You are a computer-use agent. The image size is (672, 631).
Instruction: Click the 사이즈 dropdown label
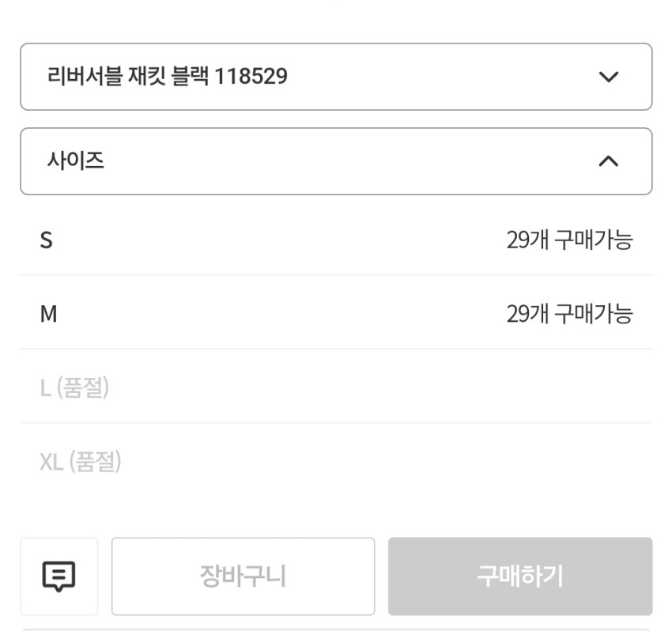(x=76, y=161)
